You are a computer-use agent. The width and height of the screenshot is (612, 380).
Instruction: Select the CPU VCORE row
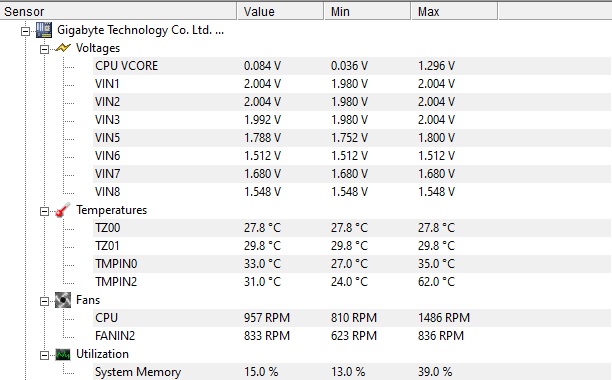point(352,66)
